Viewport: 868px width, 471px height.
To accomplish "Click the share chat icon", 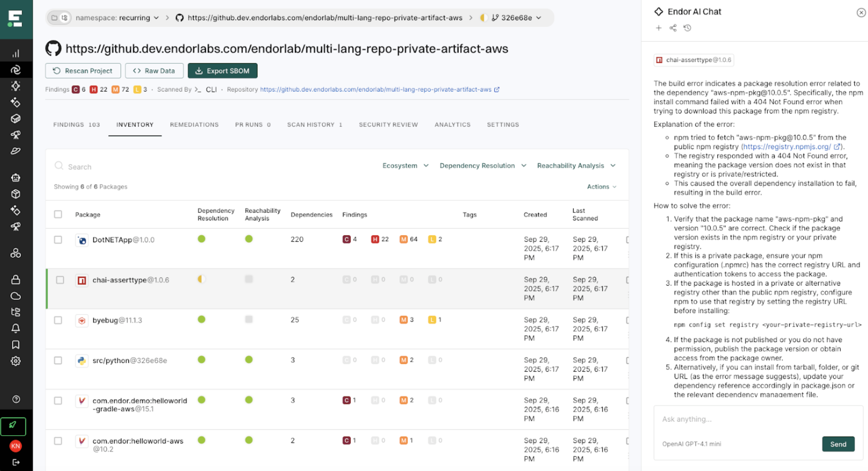I will point(673,28).
